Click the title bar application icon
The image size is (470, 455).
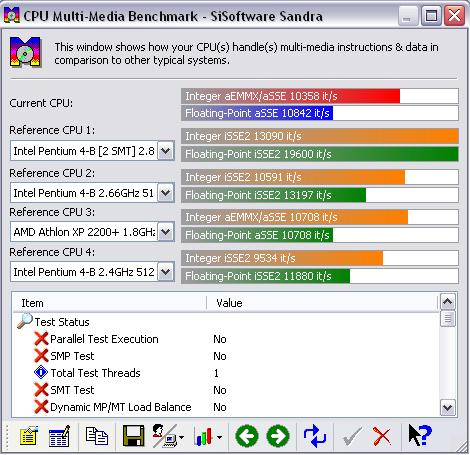click(12, 15)
